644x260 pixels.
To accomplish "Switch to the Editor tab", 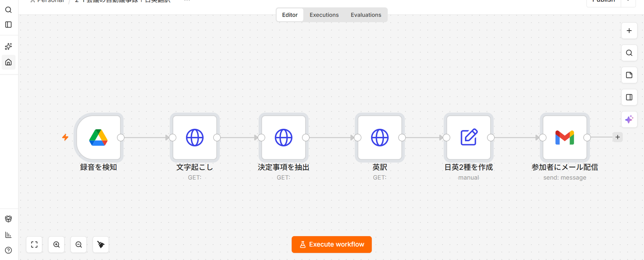I will (290, 15).
